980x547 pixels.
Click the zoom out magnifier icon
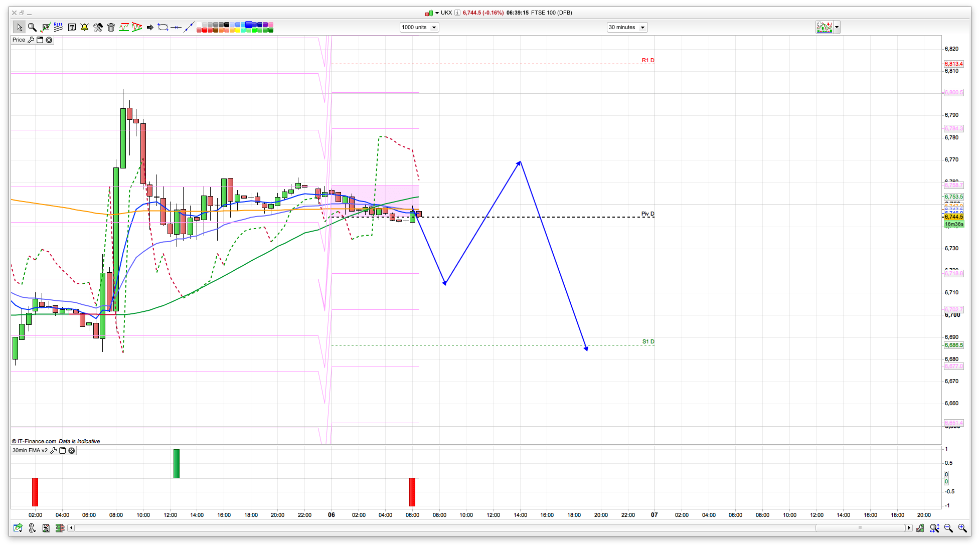click(x=948, y=528)
